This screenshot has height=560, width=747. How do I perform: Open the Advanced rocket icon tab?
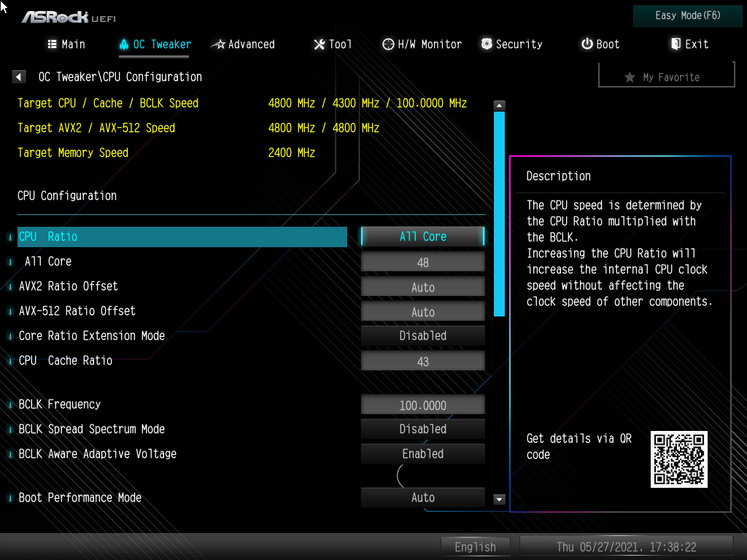click(219, 44)
